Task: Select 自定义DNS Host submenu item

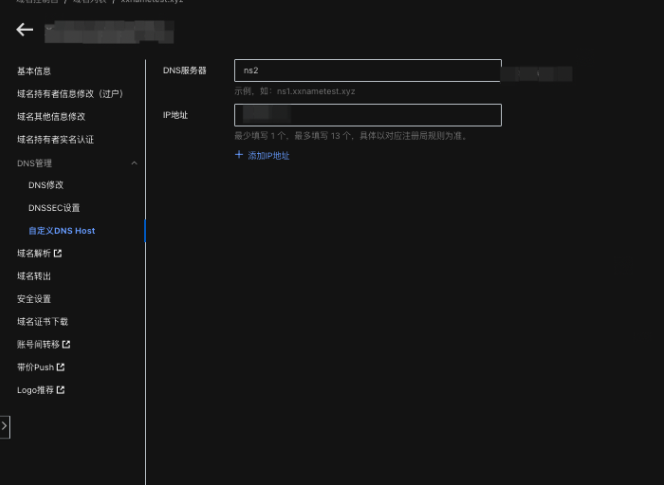Action: 62,231
